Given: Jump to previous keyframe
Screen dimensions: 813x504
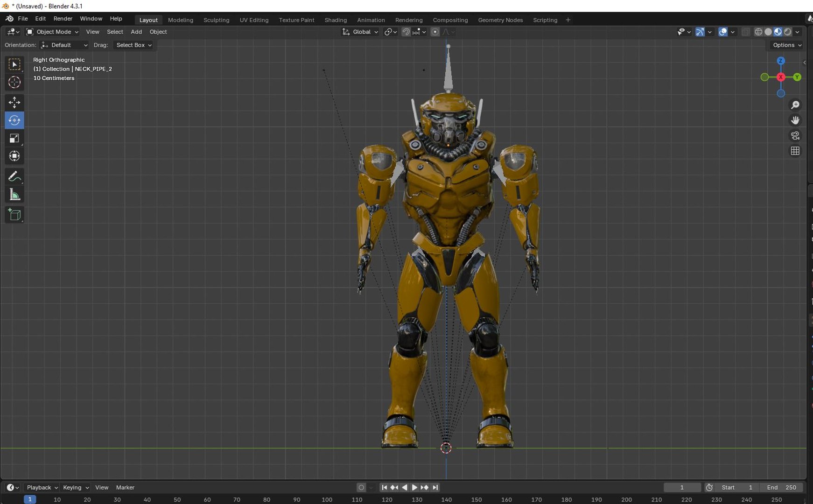Looking at the screenshot, I should point(394,487).
